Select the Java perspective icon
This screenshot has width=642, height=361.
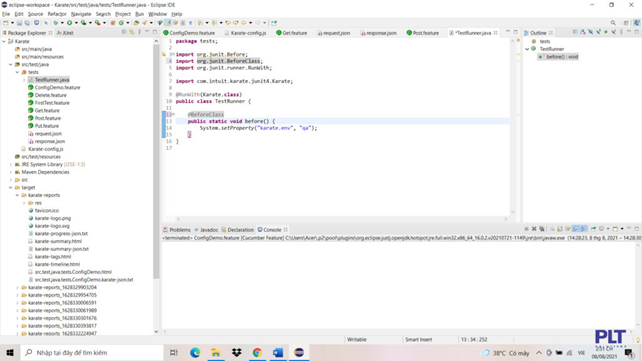(x=636, y=23)
